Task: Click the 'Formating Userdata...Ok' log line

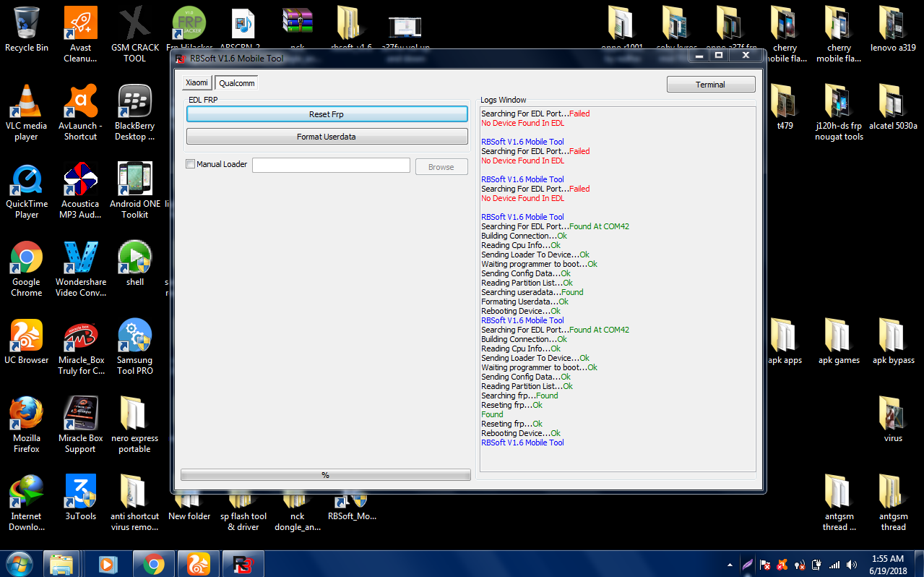Action: point(524,302)
